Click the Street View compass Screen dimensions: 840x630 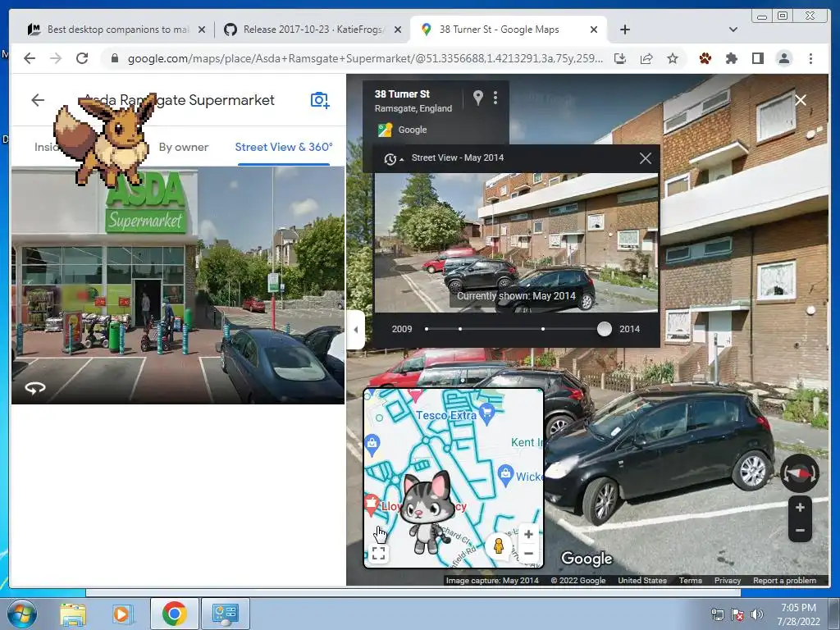[x=799, y=473]
